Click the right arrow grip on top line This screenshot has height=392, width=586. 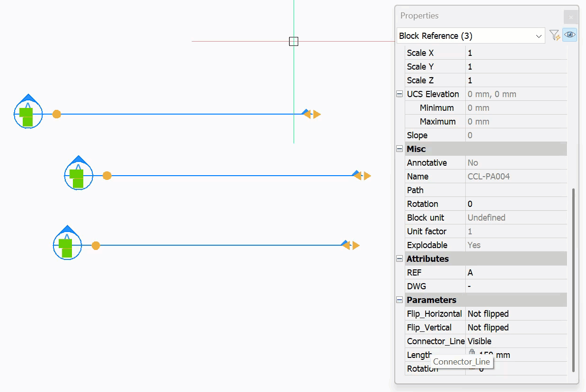(317, 114)
